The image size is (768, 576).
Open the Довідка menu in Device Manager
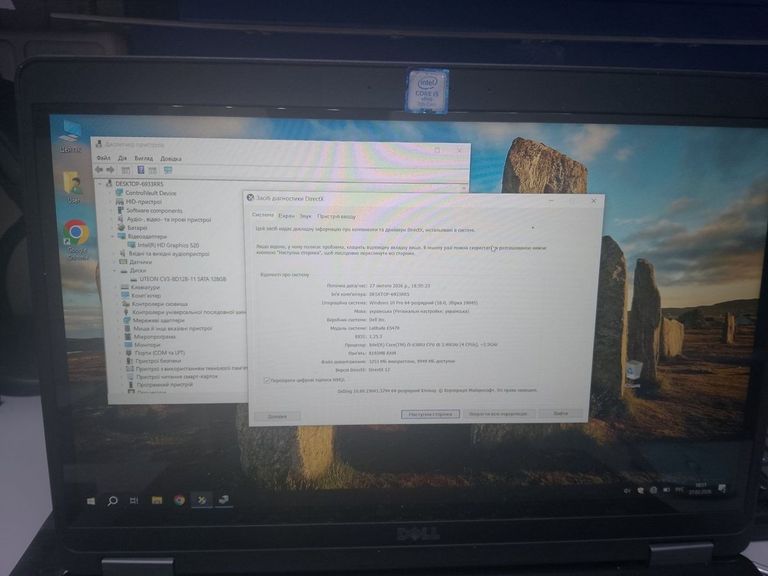[x=171, y=159]
